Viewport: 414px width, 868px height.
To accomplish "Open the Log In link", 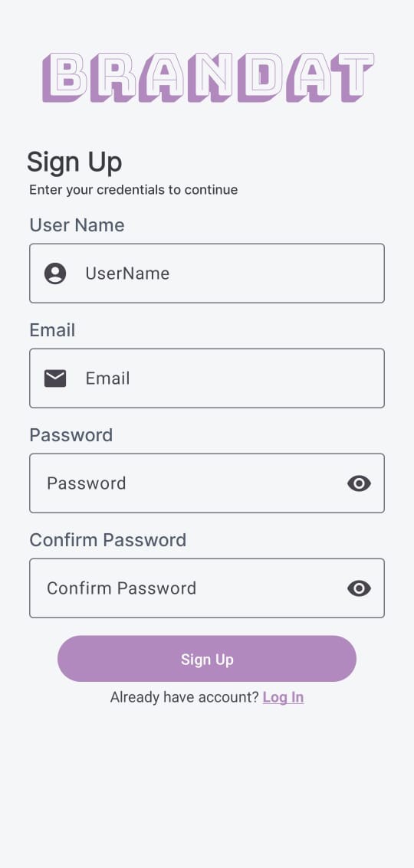I will tap(283, 697).
